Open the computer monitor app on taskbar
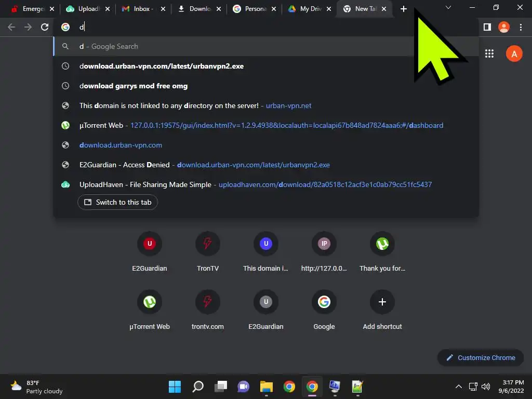This screenshot has width=532, height=399. click(335, 387)
